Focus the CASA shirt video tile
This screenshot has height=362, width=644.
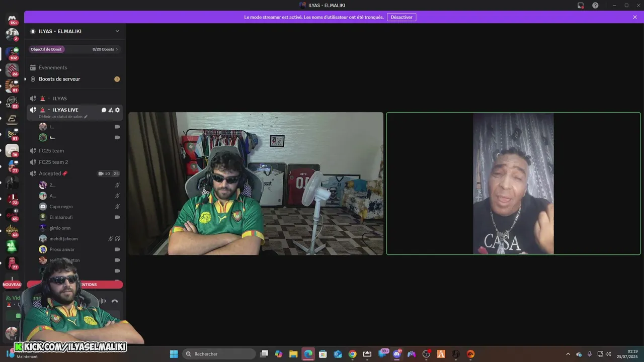[513, 184]
